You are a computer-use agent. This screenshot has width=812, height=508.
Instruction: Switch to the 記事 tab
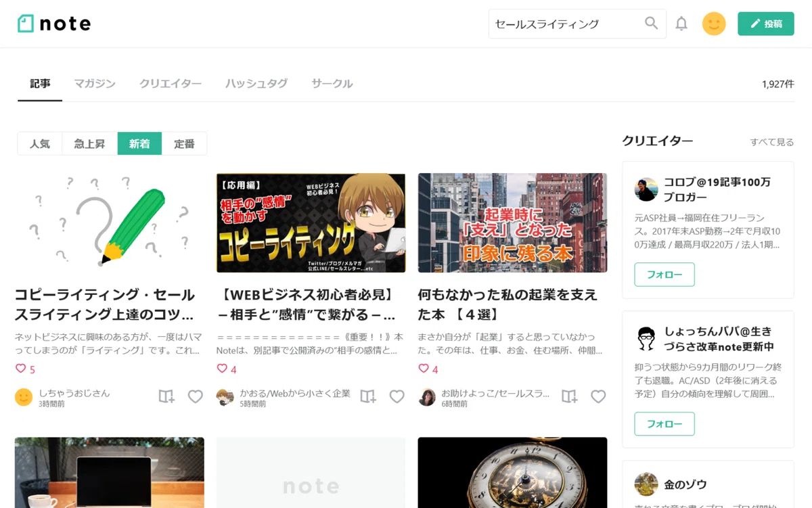coord(40,84)
